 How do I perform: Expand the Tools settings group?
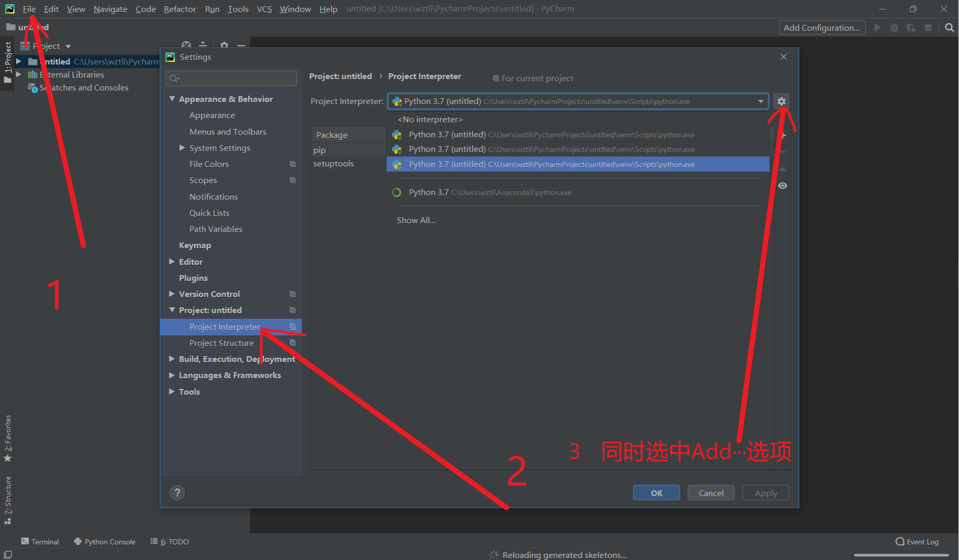[x=172, y=392]
